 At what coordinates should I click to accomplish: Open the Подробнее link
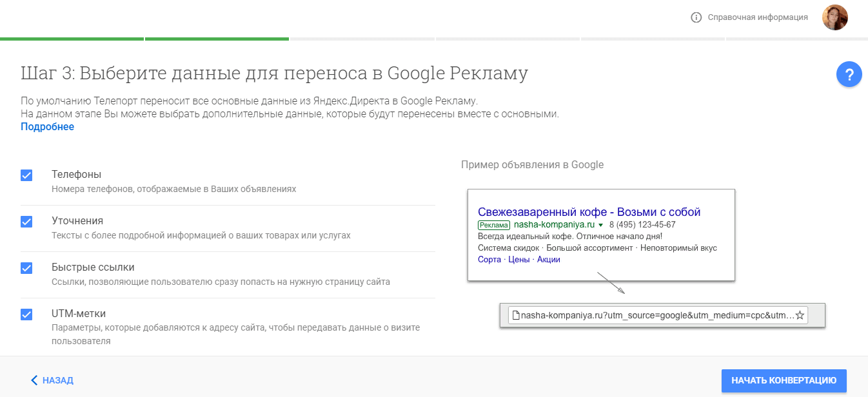(46, 126)
